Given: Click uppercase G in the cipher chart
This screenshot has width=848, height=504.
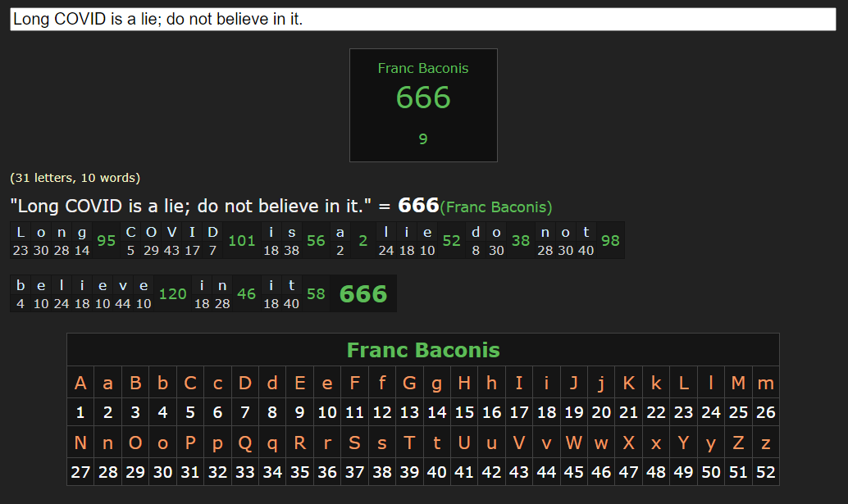Looking at the screenshot, I should click(x=409, y=383).
